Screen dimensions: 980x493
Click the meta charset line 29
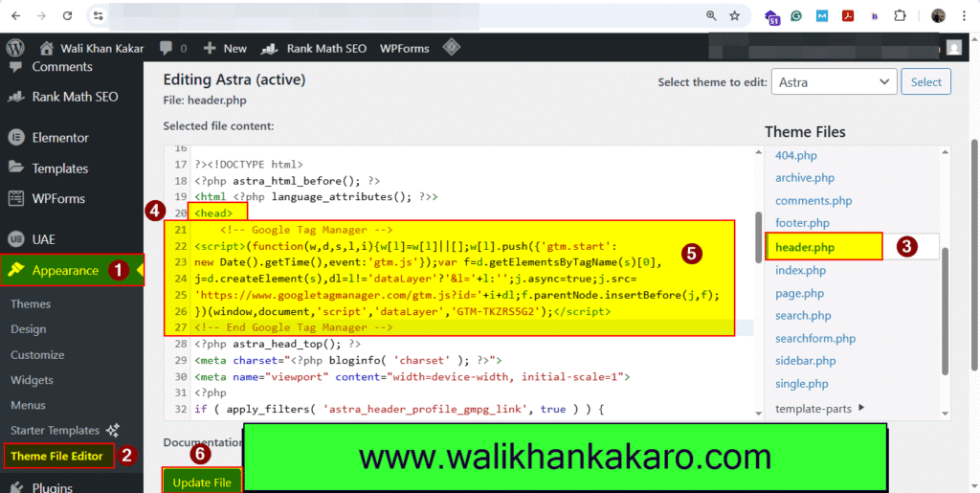[x=348, y=360]
